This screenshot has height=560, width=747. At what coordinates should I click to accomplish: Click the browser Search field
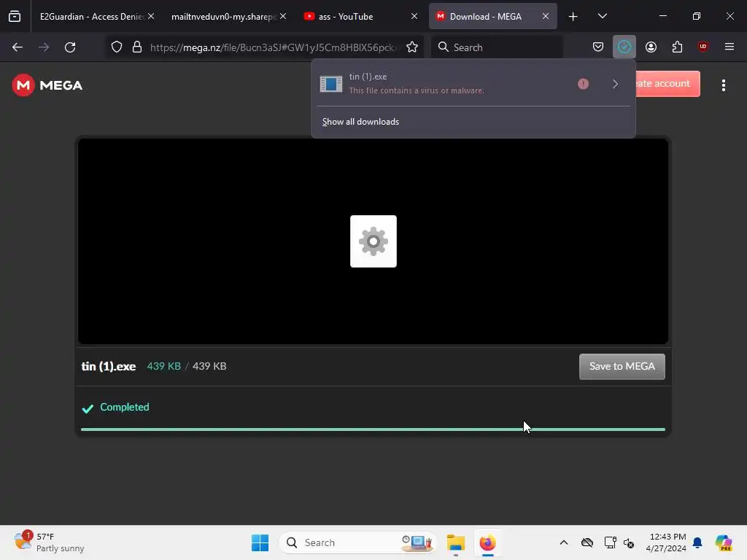pos(497,47)
